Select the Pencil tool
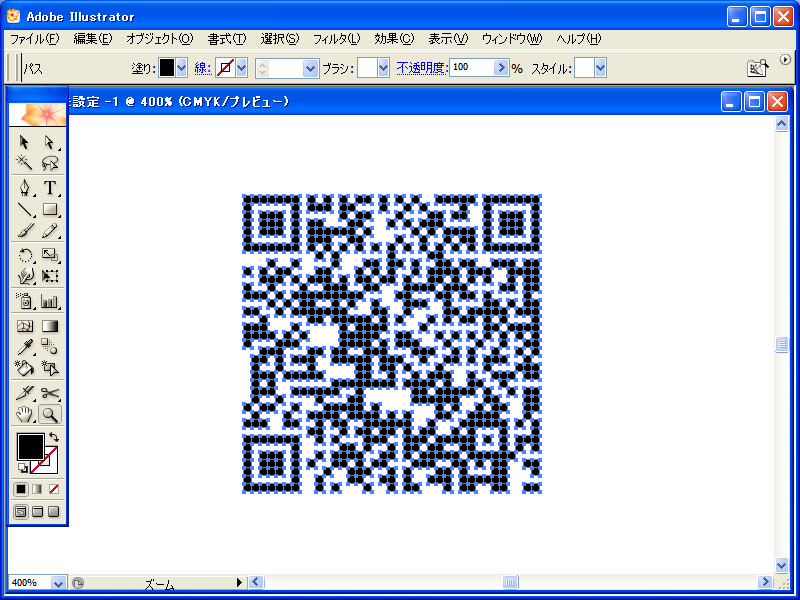The image size is (800, 600). 49,231
